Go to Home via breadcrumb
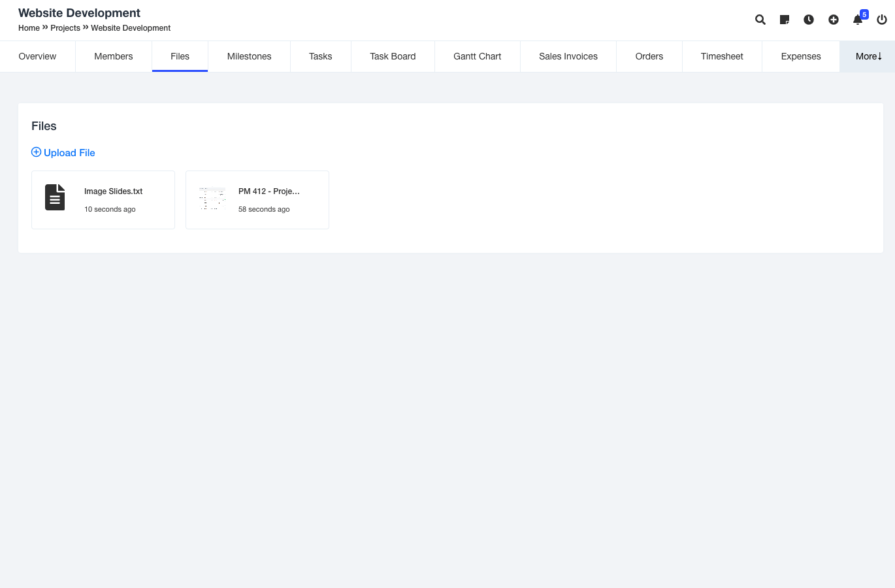This screenshot has width=895, height=588. click(29, 28)
